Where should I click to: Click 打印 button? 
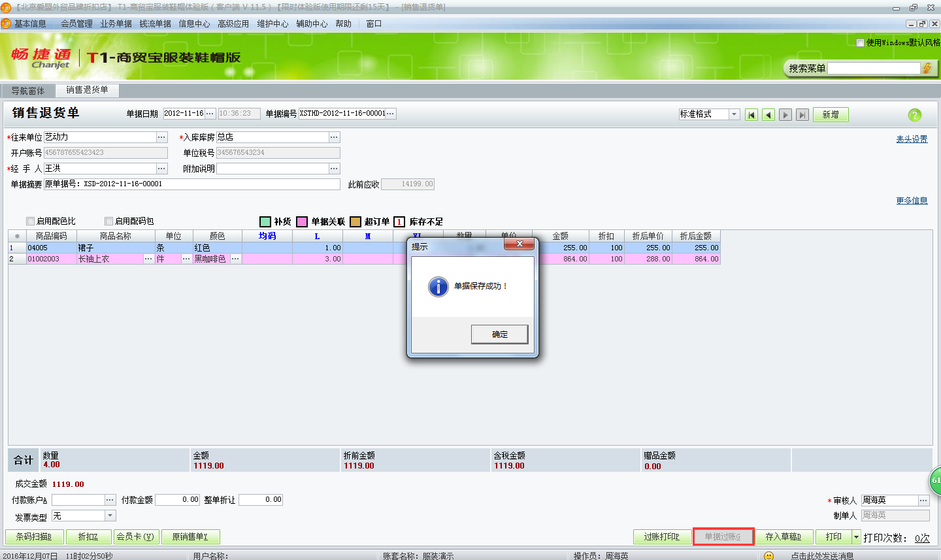click(834, 537)
